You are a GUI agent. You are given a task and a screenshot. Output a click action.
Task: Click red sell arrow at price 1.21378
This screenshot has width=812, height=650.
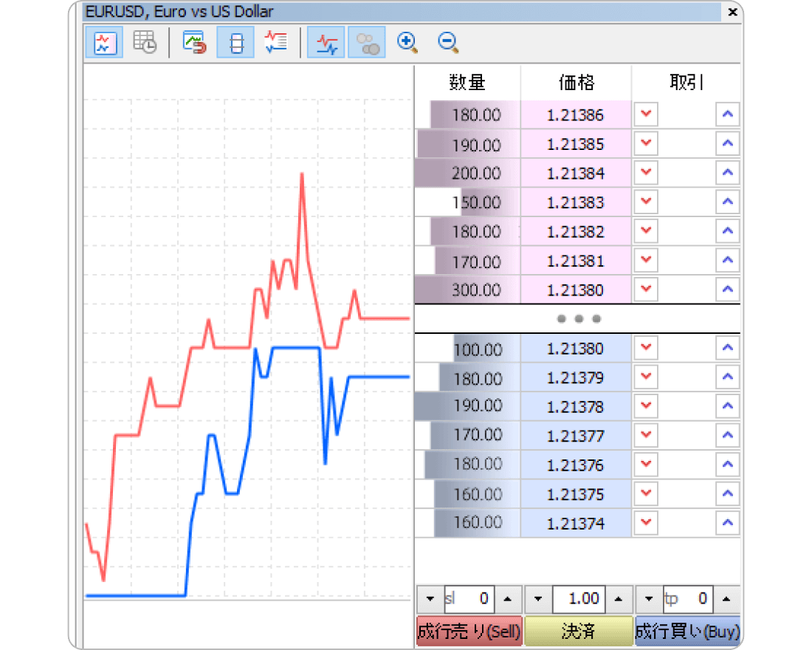(645, 406)
